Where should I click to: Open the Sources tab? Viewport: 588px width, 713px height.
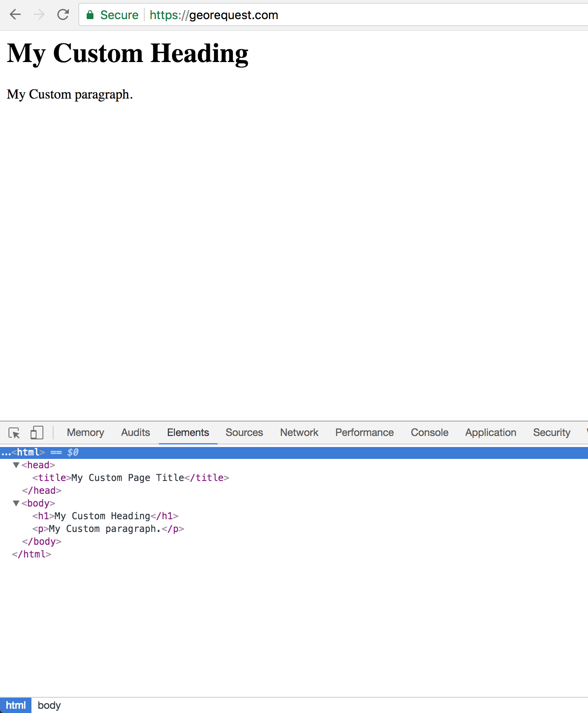click(x=244, y=433)
